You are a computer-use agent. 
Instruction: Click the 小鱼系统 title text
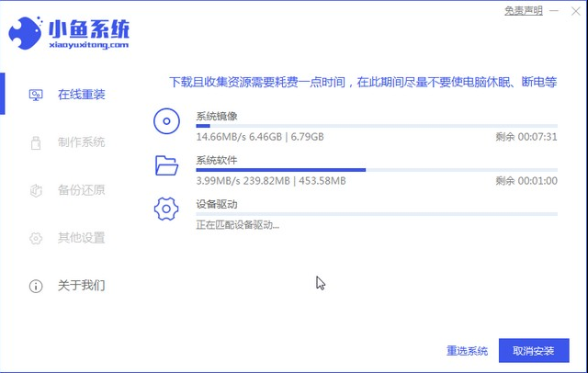click(x=89, y=28)
